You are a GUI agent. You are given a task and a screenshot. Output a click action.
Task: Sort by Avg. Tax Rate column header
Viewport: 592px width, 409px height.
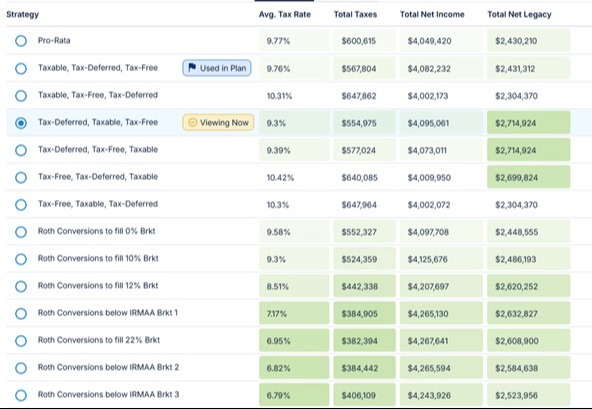[285, 14]
